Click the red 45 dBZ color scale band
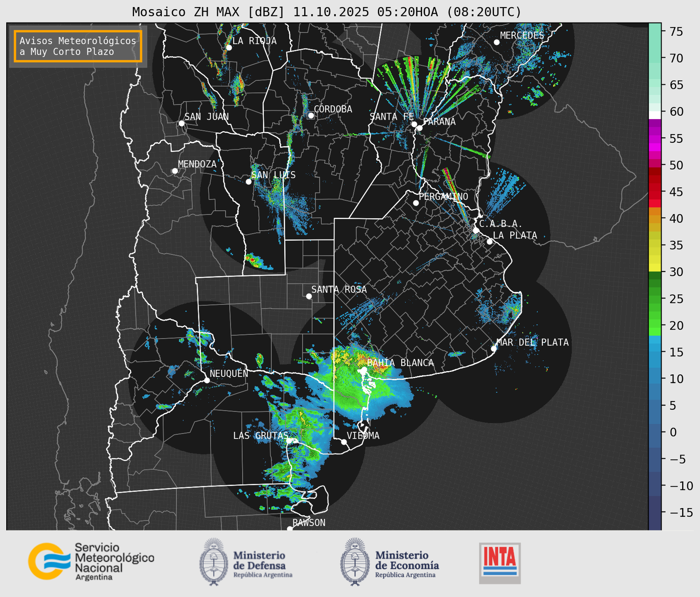 tap(655, 192)
